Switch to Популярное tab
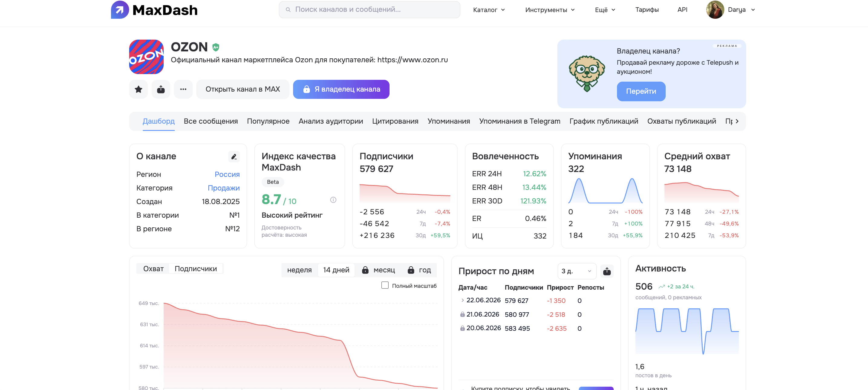Viewport: 868px width, 390px height. tap(268, 121)
